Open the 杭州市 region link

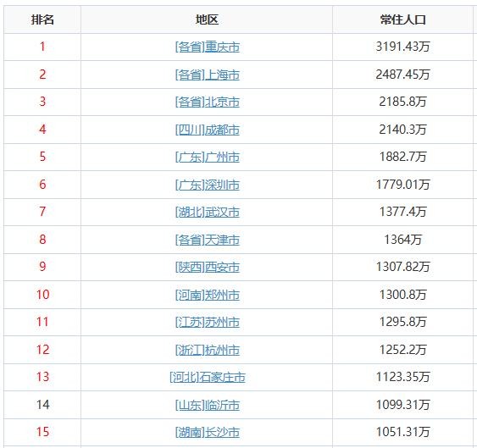click(208, 350)
